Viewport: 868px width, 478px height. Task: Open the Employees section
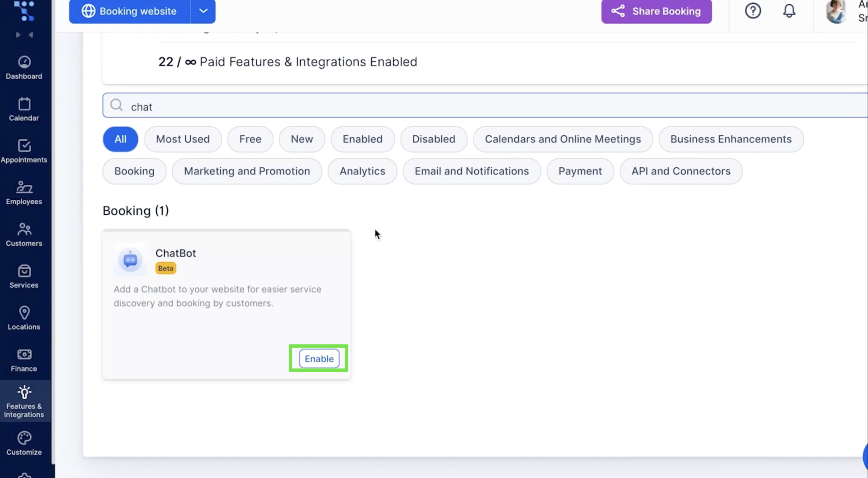[x=24, y=193]
